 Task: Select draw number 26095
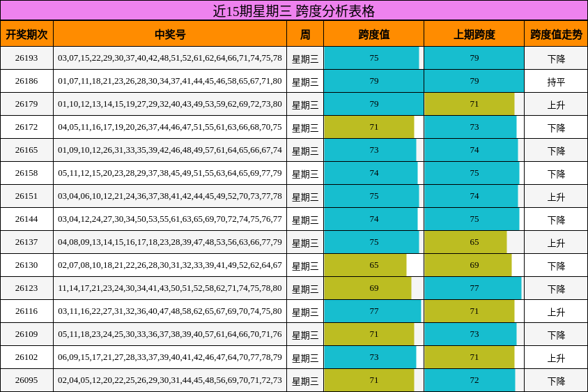[26, 380]
